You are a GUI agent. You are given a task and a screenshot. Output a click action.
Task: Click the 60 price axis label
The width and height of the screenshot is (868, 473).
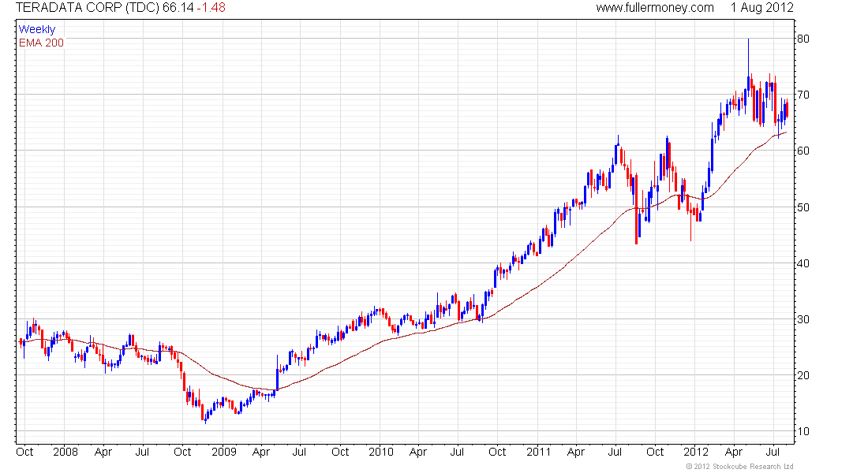coord(803,151)
